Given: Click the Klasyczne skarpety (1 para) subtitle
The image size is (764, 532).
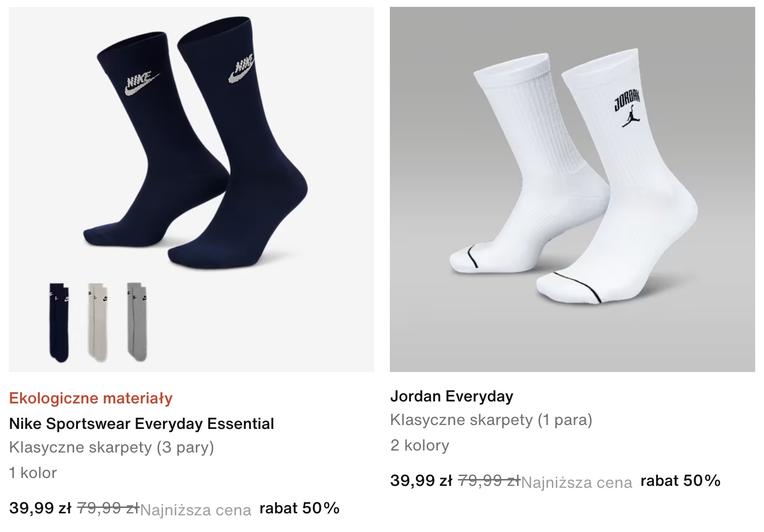Looking at the screenshot, I should [491, 420].
